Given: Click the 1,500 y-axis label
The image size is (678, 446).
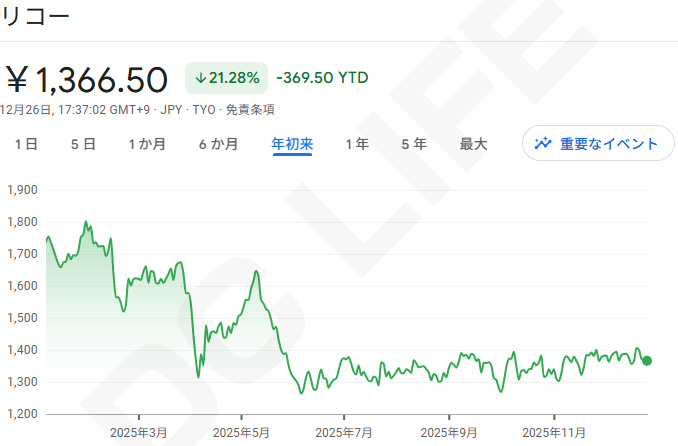Looking at the screenshot, I should pyautogui.click(x=22, y=318).
